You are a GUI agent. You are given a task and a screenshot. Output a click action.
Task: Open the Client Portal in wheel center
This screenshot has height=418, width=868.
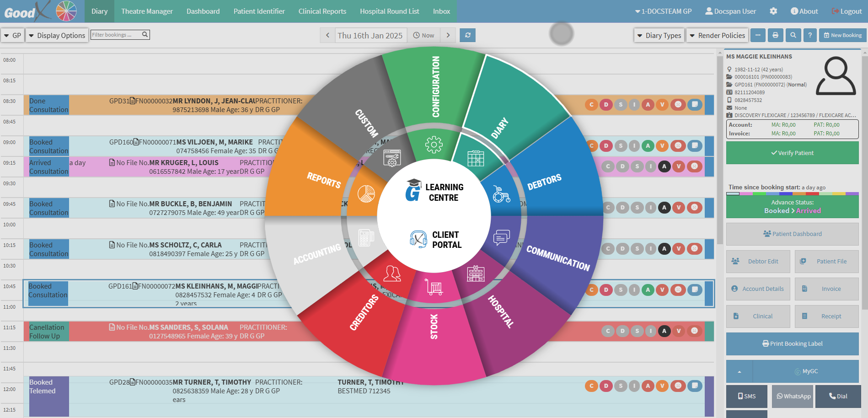tap(435, 239)
